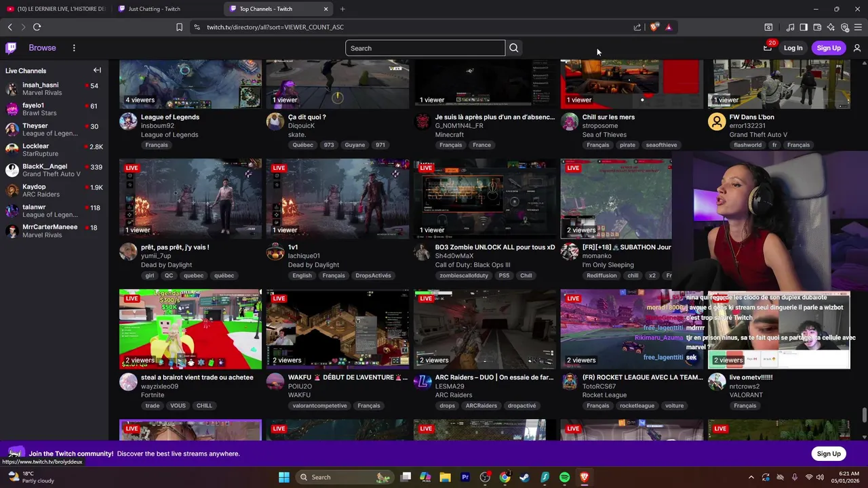868x488 pixels.
Task: Open MrrCarterManeee sidebar channel
Action: tap(54, 231)
